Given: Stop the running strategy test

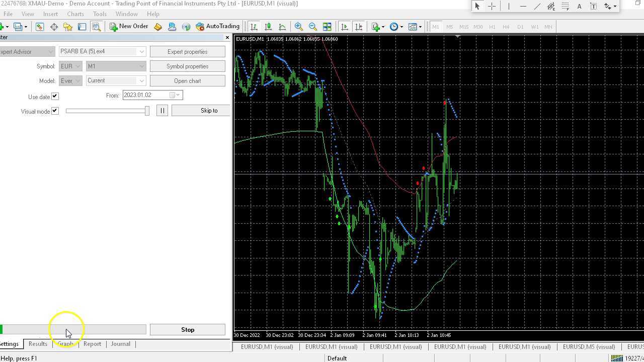Looking at the screenshot, I should pyautogui.click(x=187, y=330).
